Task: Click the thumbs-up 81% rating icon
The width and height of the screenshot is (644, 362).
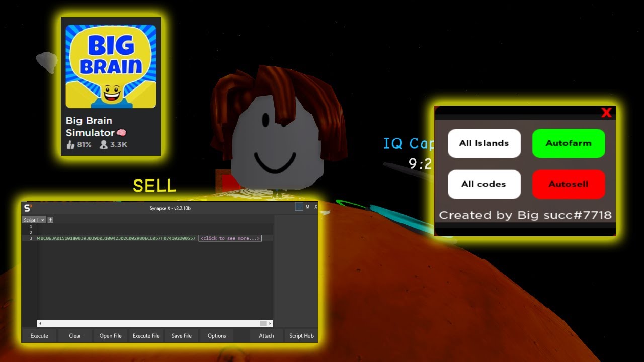Action: coord(70,145)
